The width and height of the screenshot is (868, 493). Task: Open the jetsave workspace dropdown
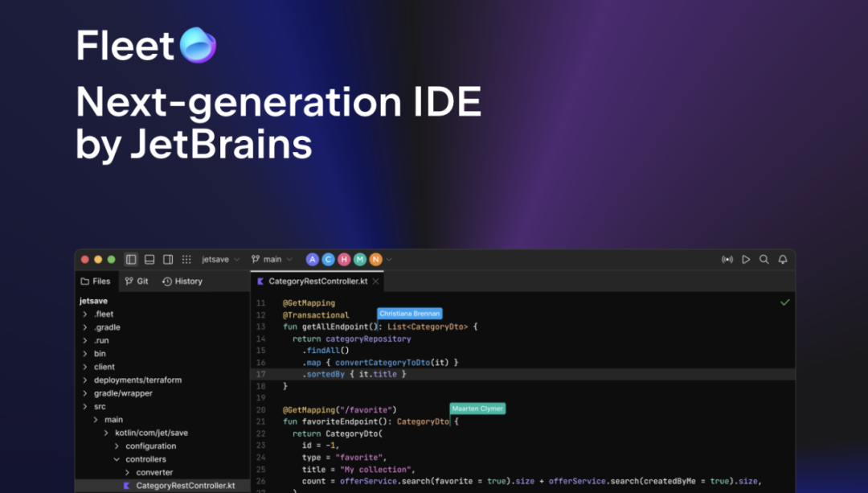tap(220, 259)
